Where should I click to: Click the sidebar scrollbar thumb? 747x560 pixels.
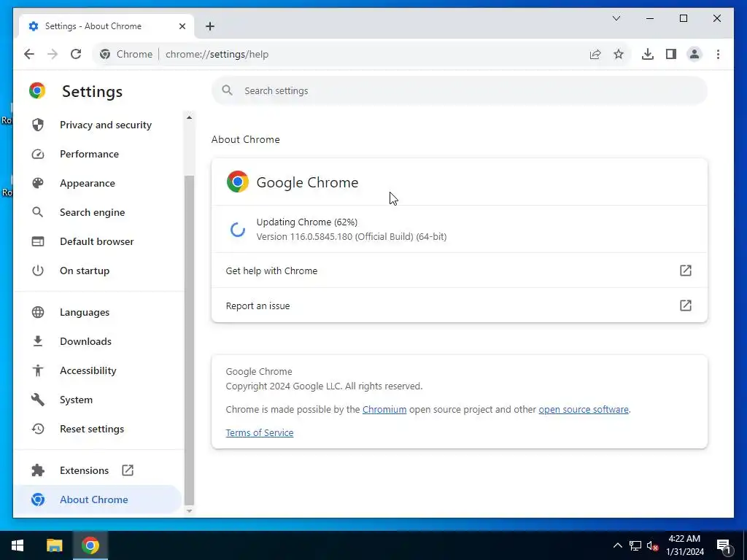pos(189,340)
